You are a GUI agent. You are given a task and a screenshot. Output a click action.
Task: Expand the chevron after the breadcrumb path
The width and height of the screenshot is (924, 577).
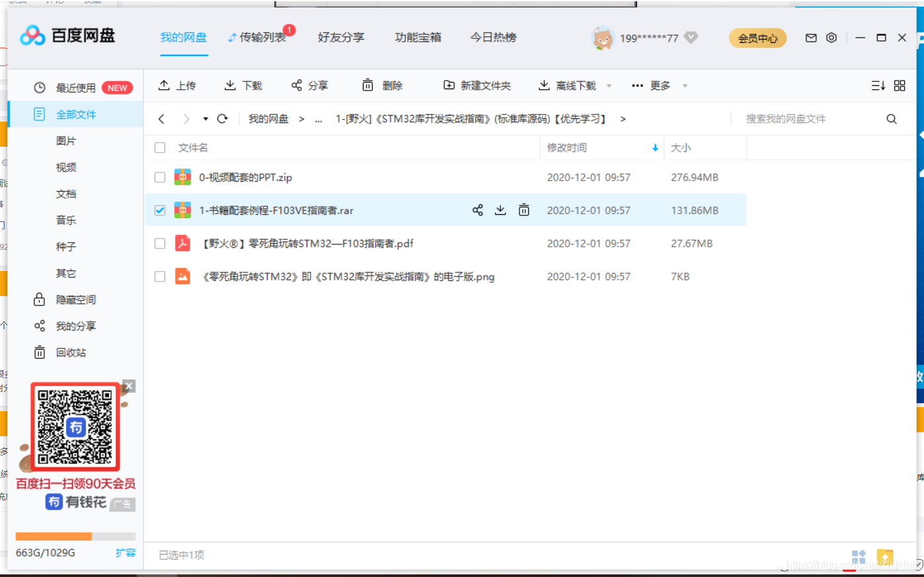(x=623, y=119)
